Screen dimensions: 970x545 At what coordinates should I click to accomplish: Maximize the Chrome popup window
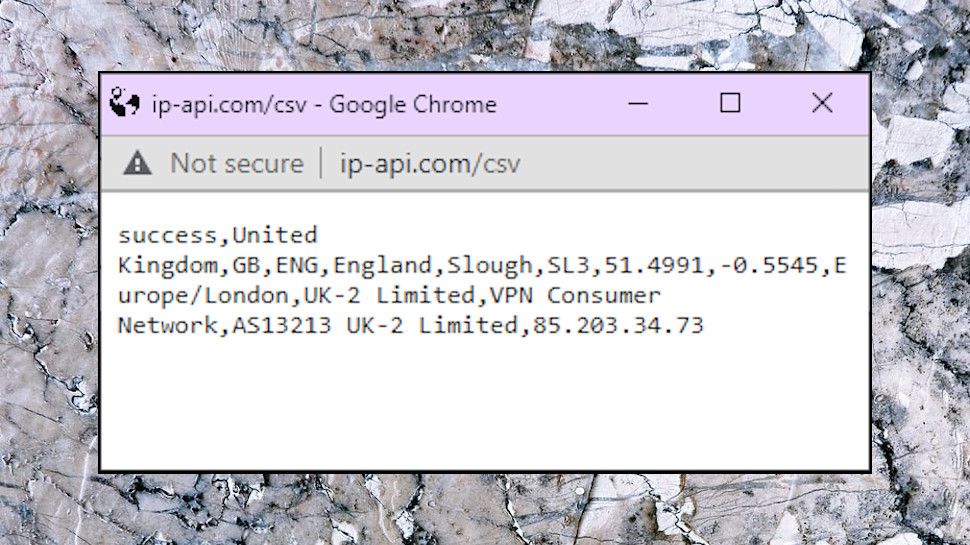click(730, 103)
